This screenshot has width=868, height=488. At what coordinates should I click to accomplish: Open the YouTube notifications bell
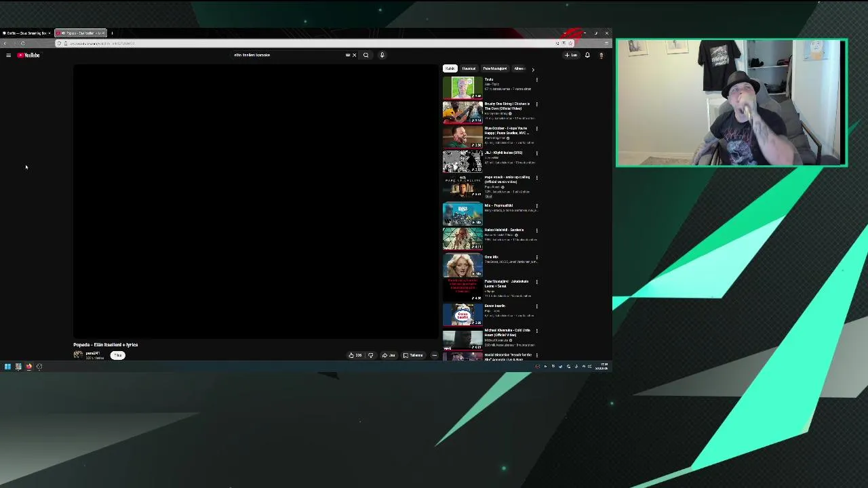pos(587,56)
